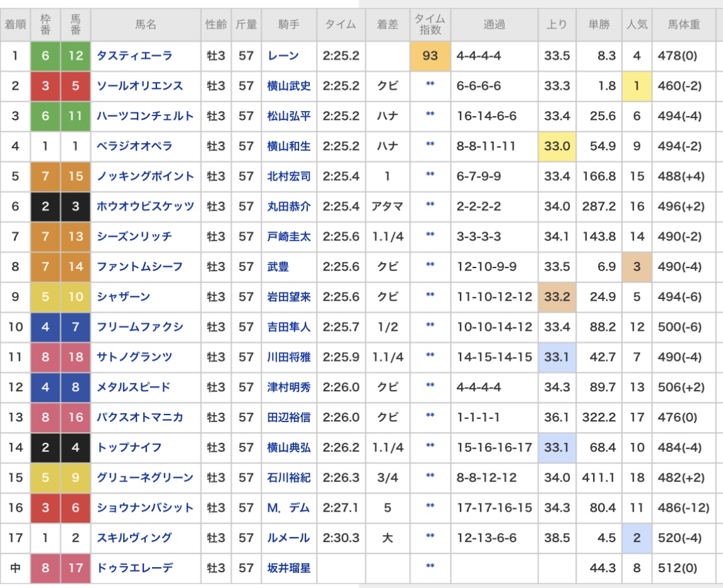Open jockey profile for 武豊
This screenshot has width=723, height=588.
click(278, 267)
